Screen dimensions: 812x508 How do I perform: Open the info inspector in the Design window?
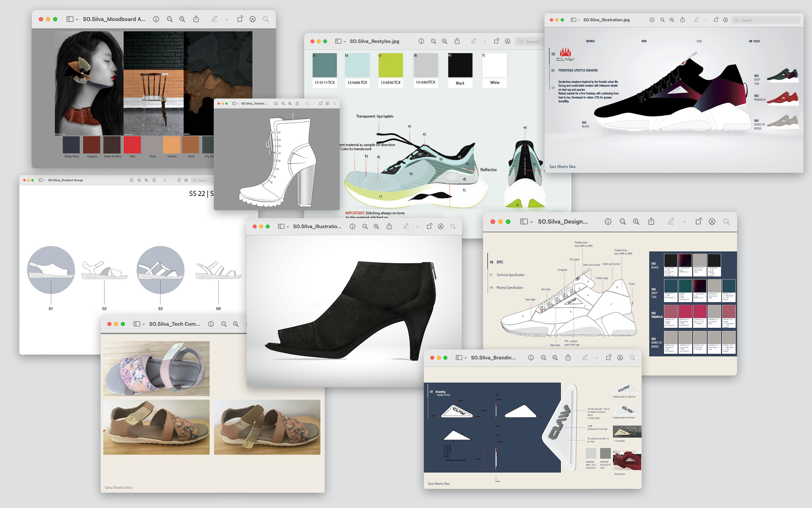[608, 222]
